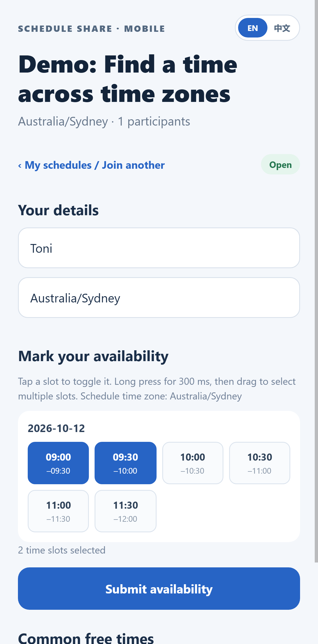318x644 pixels.
Task: Click the 2026-10-12 date heading
Action: click(56, 429)
